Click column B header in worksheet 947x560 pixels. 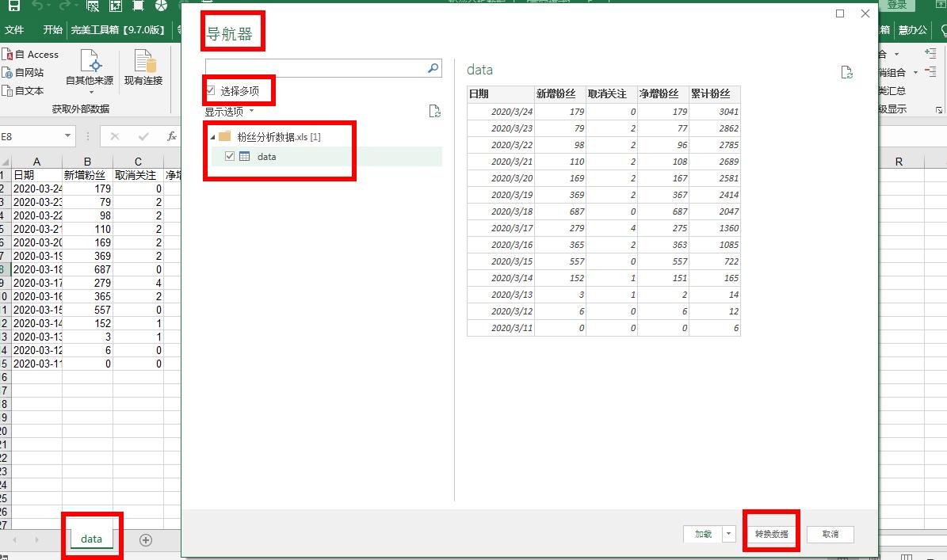(x=88, y=162)
